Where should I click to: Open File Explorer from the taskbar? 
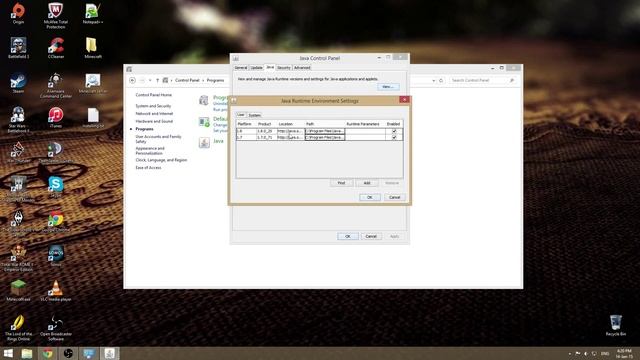click(27, 353)
